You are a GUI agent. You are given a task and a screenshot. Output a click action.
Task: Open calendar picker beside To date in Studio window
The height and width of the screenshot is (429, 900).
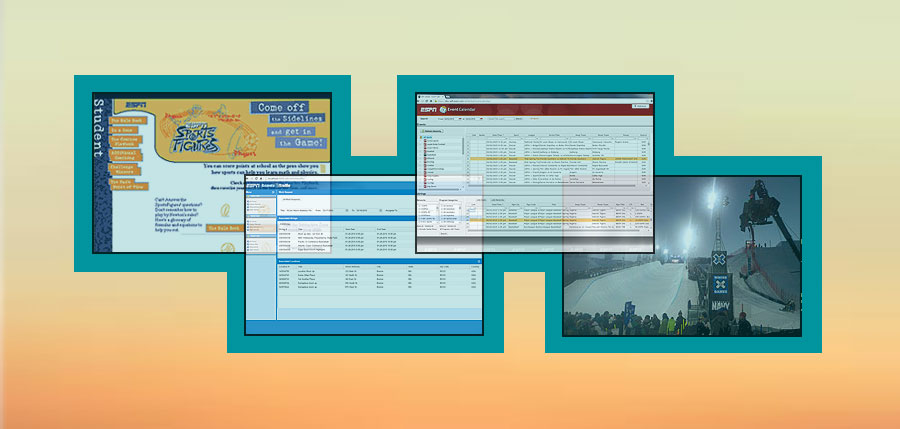[x=381, y=210]
